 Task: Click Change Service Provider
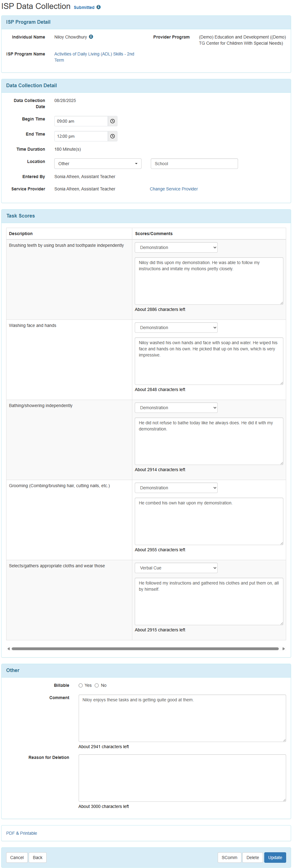(x=174, y=189)
